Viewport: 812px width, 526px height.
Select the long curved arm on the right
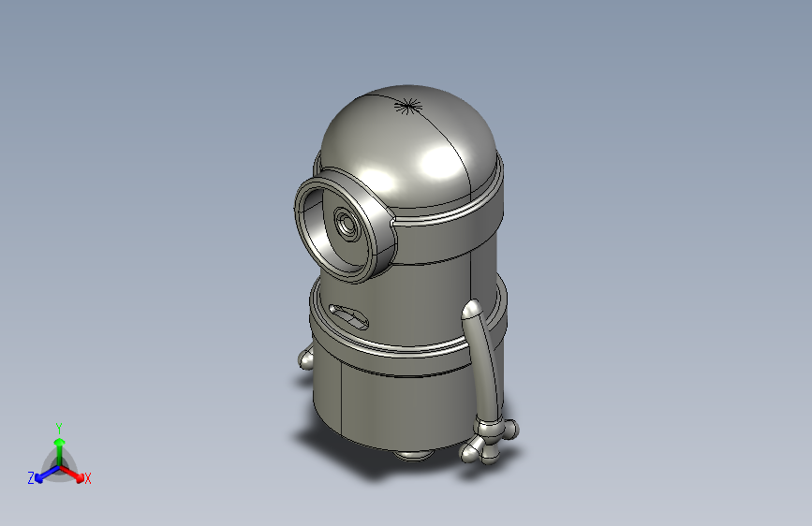(482, 360)
